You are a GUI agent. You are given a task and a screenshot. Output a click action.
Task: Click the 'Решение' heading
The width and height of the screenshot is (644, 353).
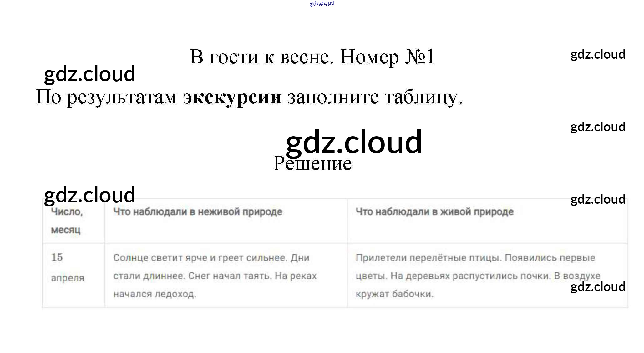312,163
